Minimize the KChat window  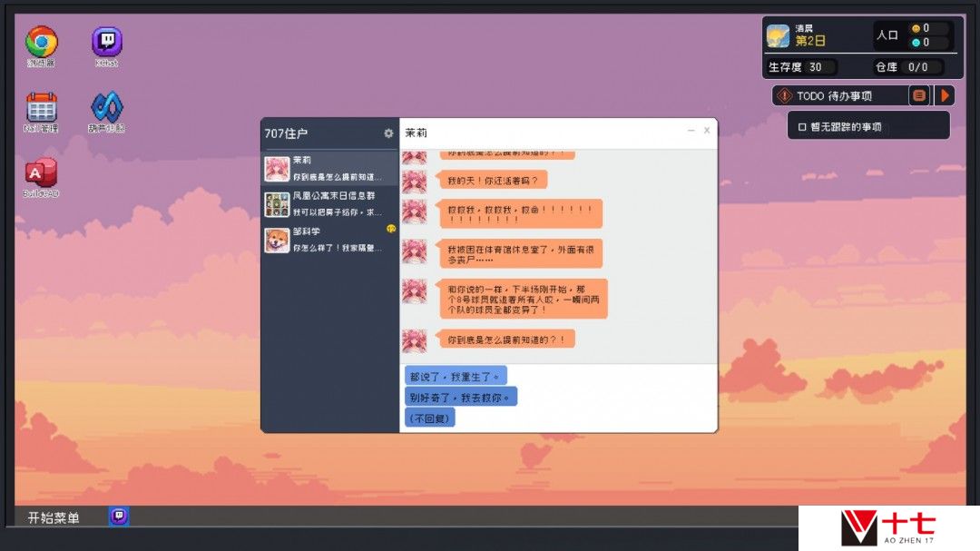coord(691,131)
